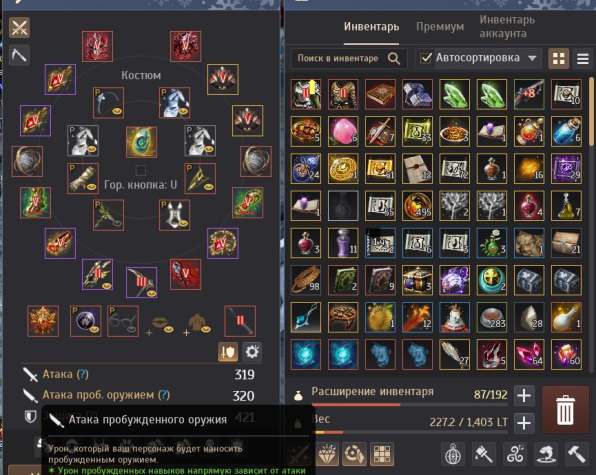Increase weight limit with plus button
596x475 pixels.
[x=524, y=423]
